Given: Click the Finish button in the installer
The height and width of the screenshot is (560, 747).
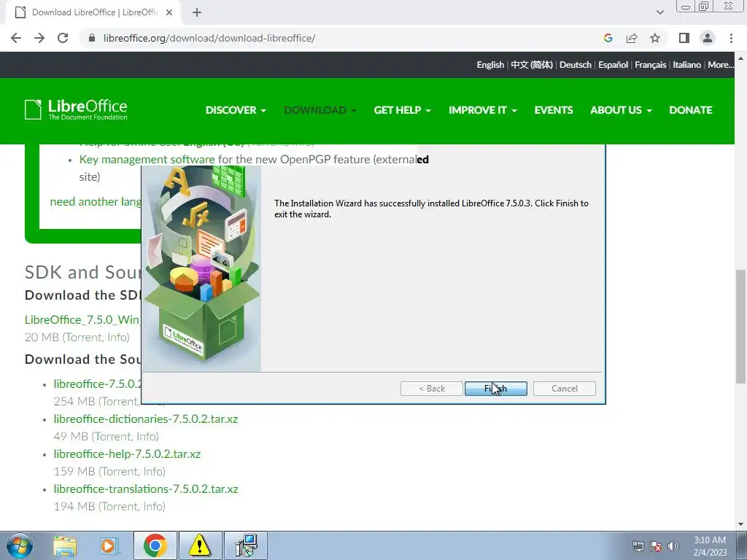Looking at the screenshot, I should [x=495, y=389].
